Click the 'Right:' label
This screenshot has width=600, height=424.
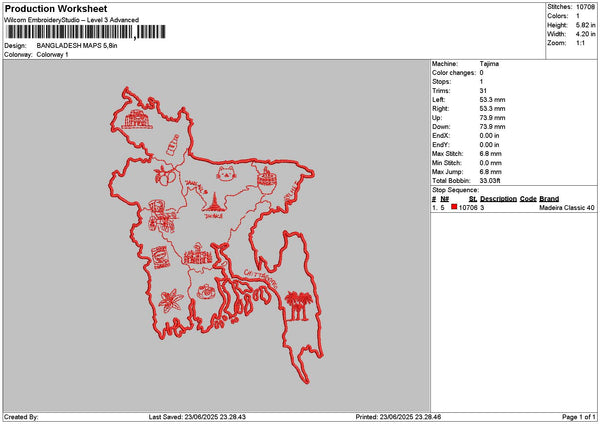(x=440, y=109)
